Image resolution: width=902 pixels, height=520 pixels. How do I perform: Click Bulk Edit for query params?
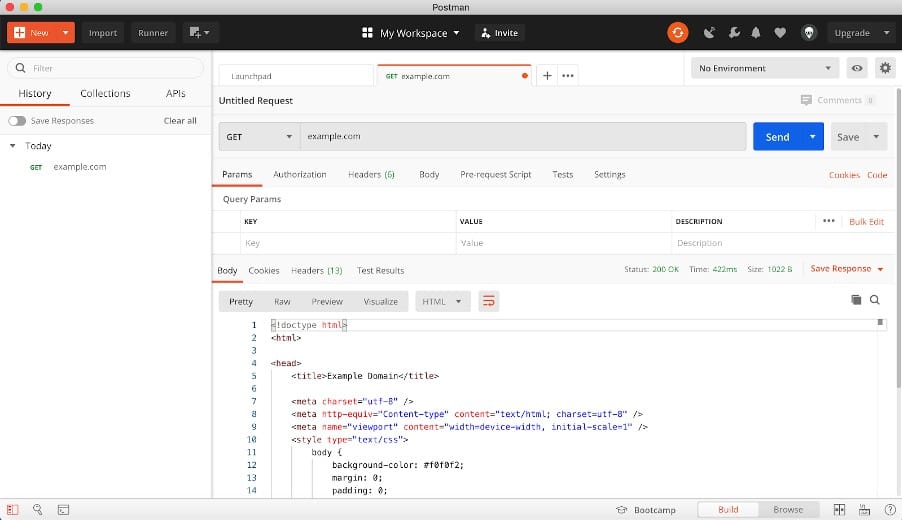pos(866,221)
